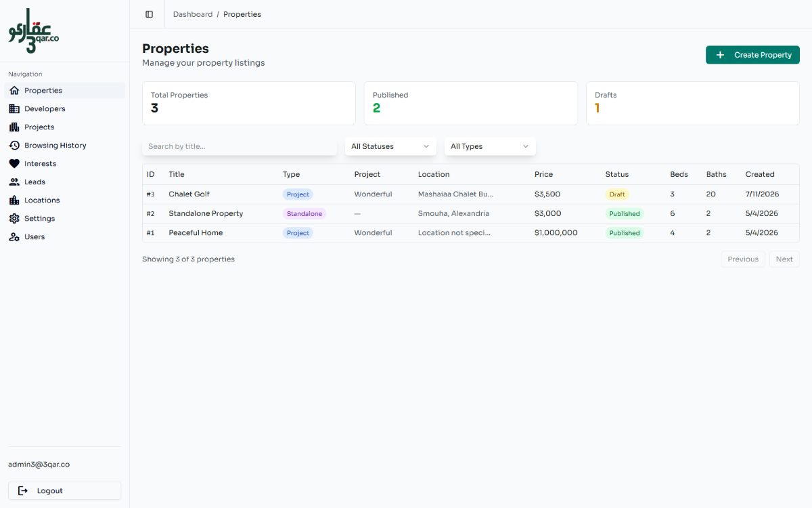This screenshot has height=508, width=812.
Task: Click Wonderful project in Chalet Golf row
Action: tap(373, 194)
